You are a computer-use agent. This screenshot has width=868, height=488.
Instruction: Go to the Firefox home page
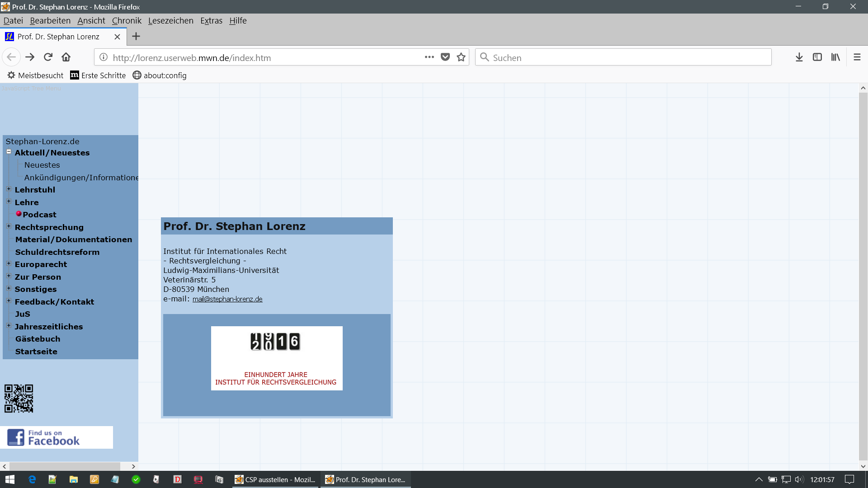pos(66,57)
